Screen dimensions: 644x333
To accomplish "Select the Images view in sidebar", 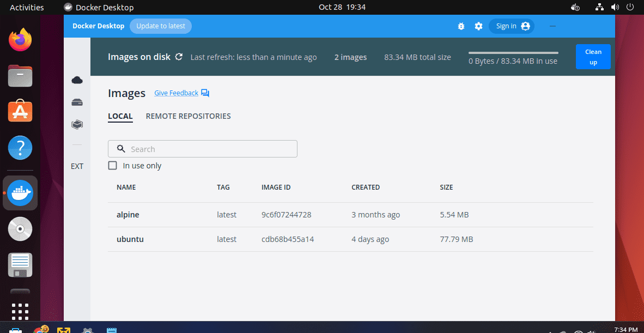I will [x=77, y=124].
